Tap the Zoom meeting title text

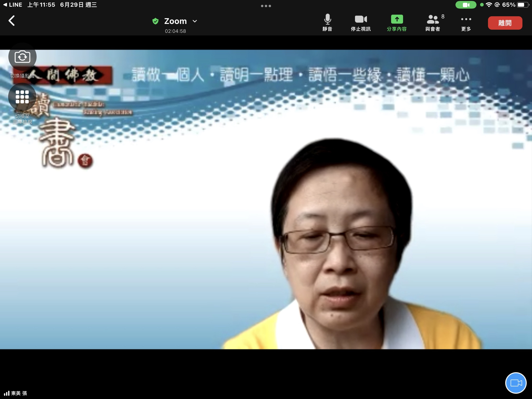click(175, 21)
